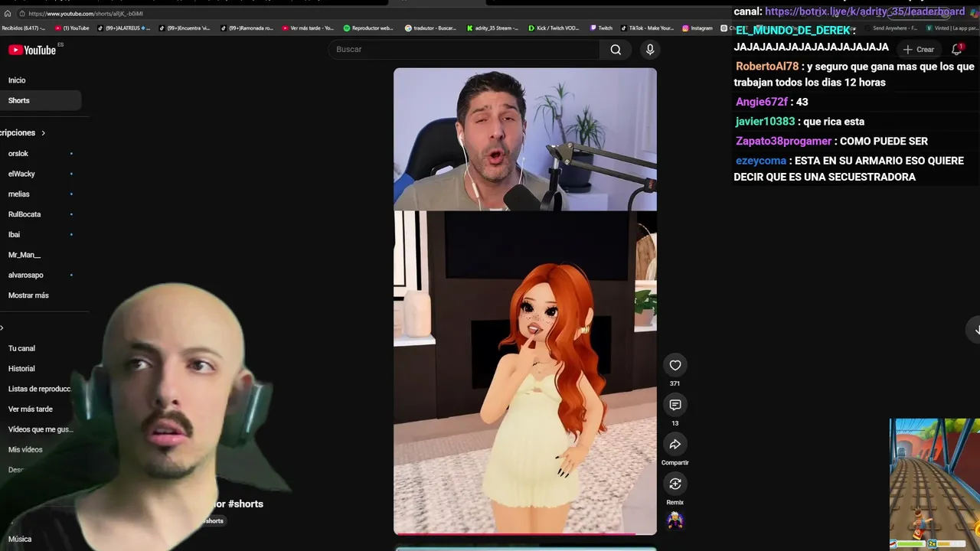The image size is (980, 551).
Task: Click the Crear button
Action: 918,50
